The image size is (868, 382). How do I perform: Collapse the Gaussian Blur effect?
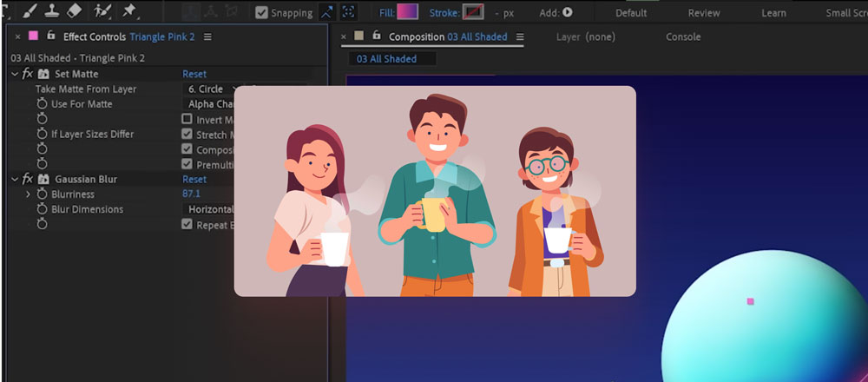[x=15, y=179]
